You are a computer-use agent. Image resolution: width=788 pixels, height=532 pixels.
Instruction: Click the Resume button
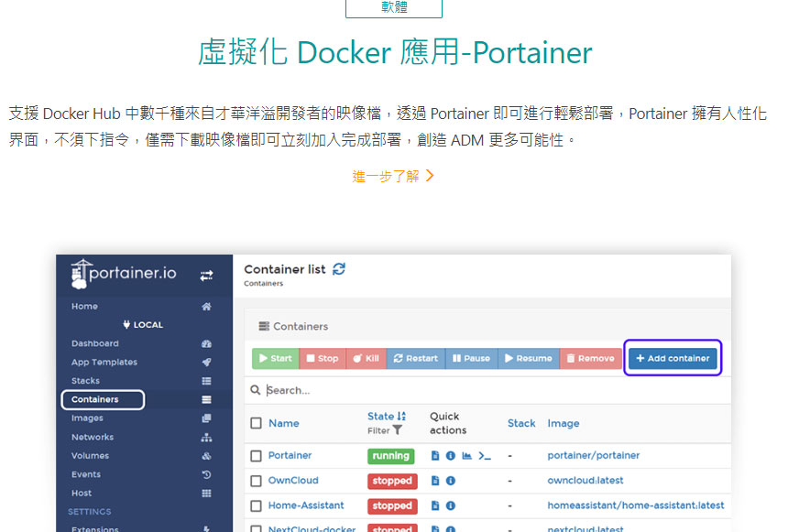coord(529,359)
